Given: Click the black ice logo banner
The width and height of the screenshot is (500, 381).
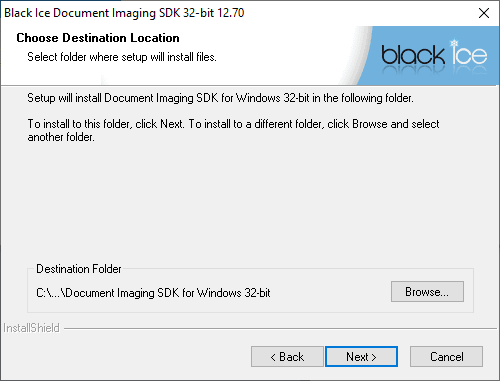Looking at the screenshot, I should [428, 55].
